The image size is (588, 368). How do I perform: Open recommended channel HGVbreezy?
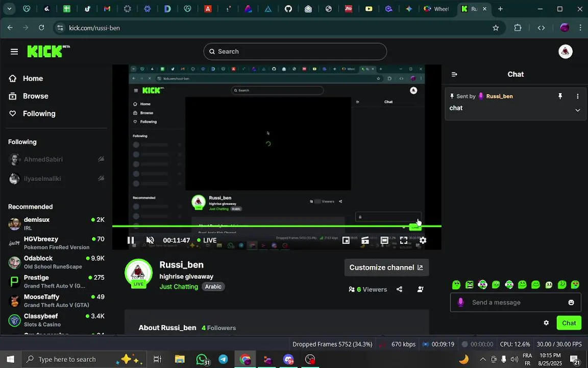[x=56, y=243]
